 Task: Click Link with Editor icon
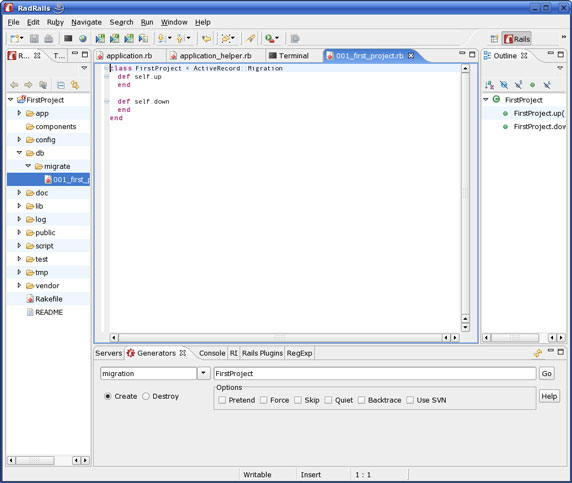point(75,85)
